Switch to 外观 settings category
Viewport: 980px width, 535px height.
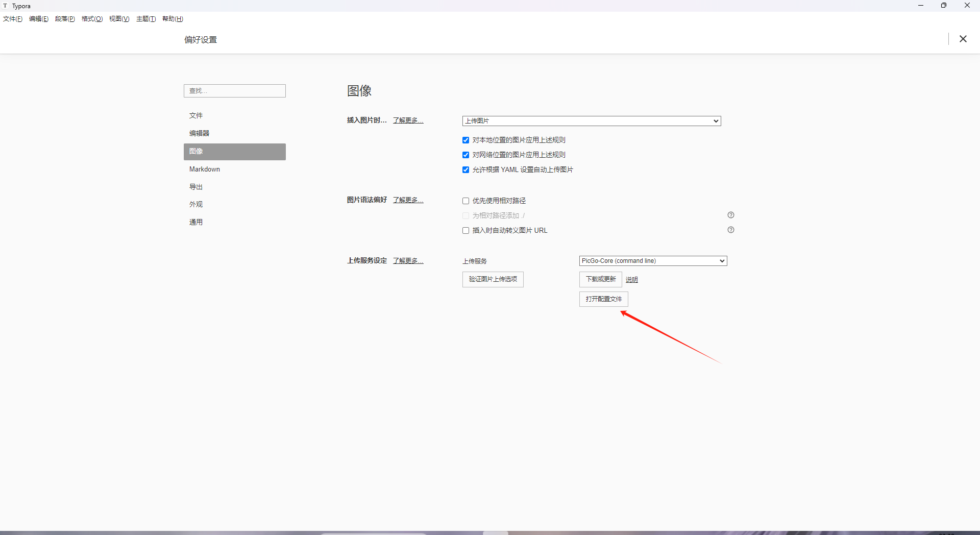click(196, 205)
